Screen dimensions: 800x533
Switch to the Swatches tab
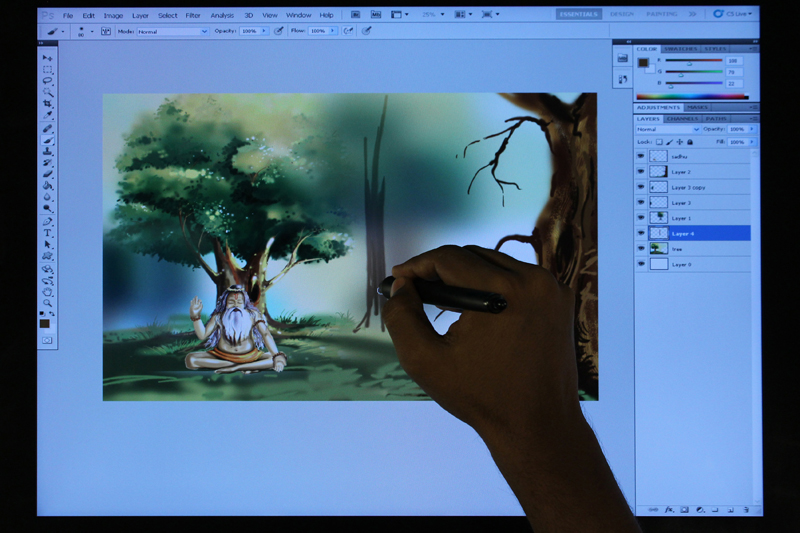click(681, 48)
